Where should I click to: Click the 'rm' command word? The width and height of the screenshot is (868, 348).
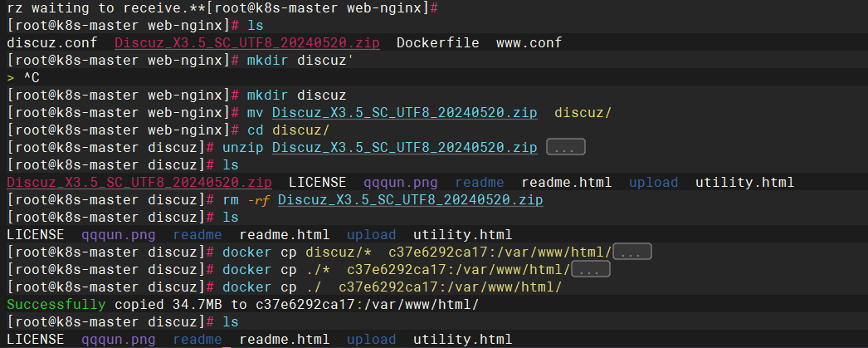[x=231, y=199]
